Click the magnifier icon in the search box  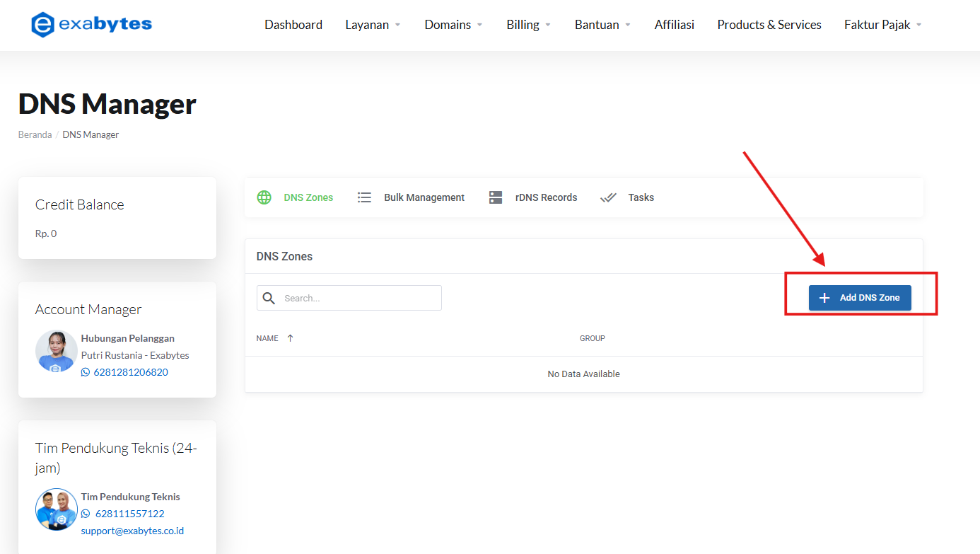click(x=269, y=297)
